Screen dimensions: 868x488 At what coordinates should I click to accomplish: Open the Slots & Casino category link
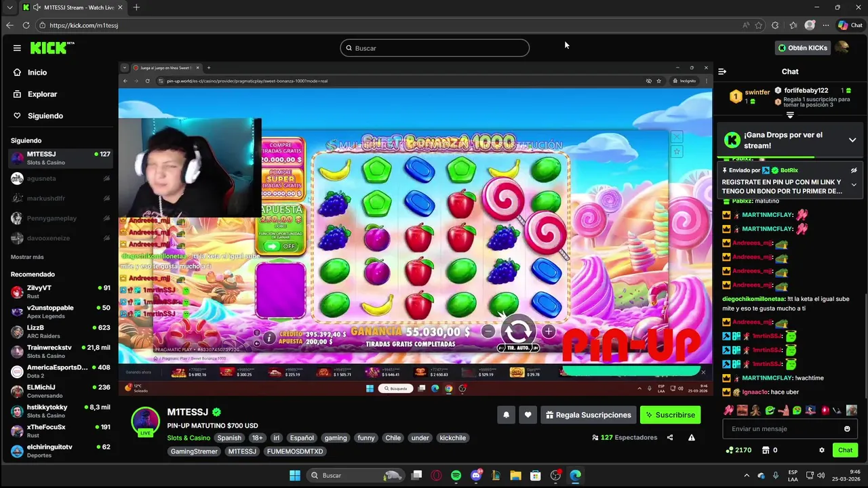[x=189, y=438]
